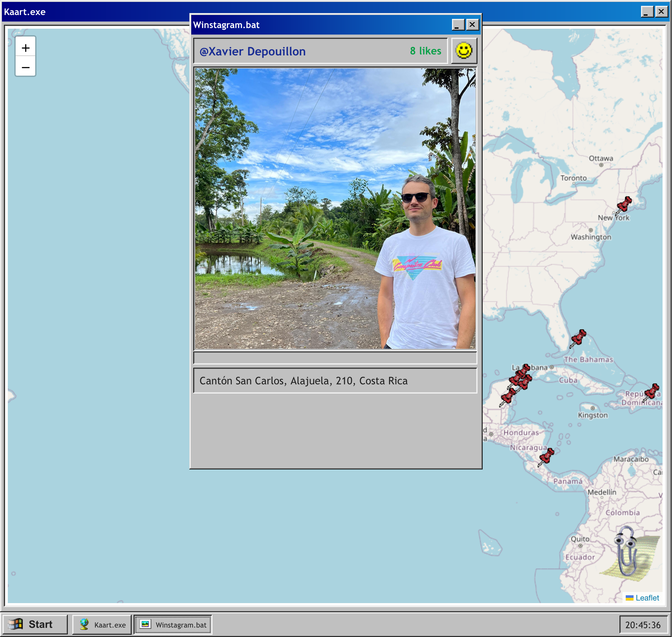The height and width of the screenshot is (637, 672).
Task: Select Winstagram.bat taskbar button
Action: [x=173, y=624]
